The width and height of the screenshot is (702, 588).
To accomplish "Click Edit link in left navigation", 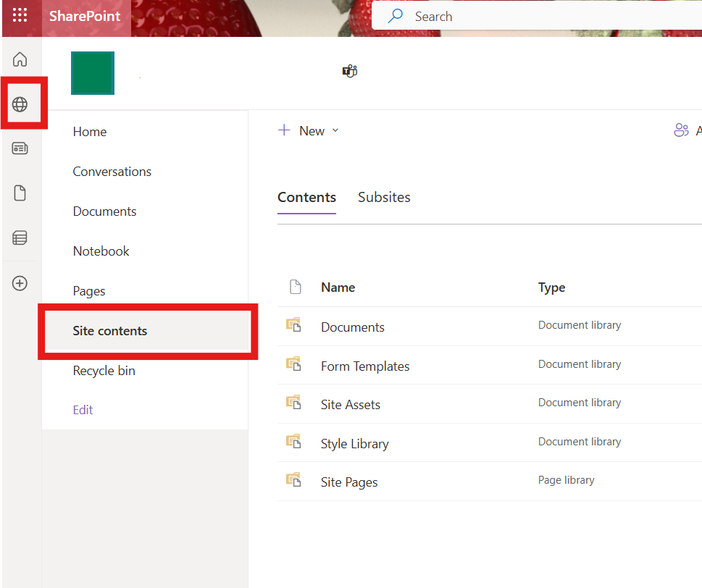I will 83,410.
